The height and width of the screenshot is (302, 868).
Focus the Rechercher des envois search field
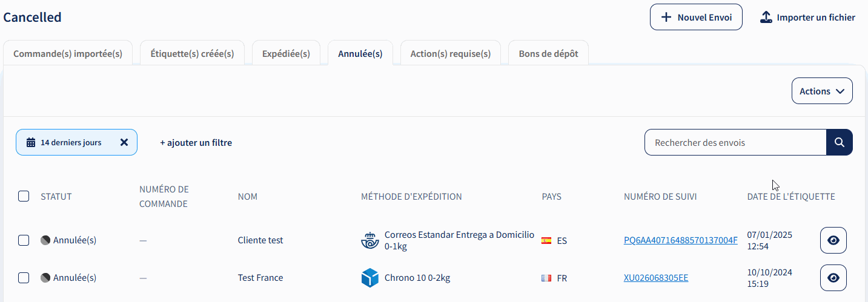click(735, 142)
